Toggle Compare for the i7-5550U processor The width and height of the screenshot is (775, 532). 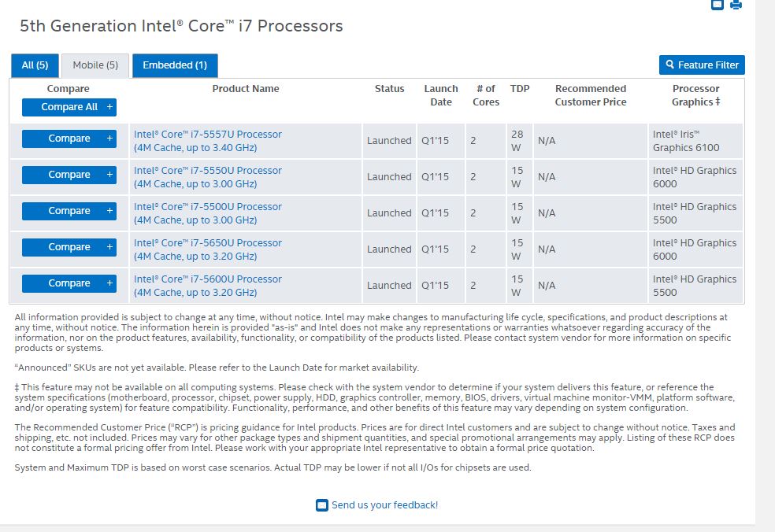point(69,175)
